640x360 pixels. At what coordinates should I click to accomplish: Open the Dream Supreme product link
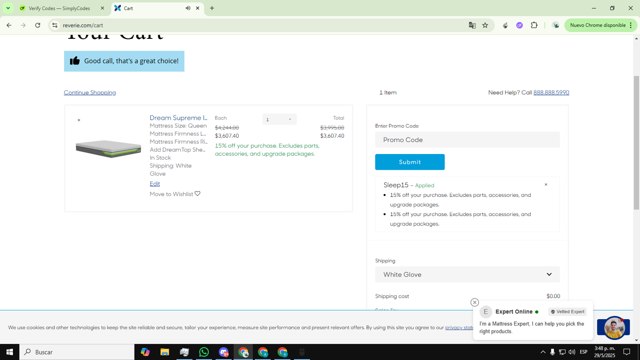178,118
